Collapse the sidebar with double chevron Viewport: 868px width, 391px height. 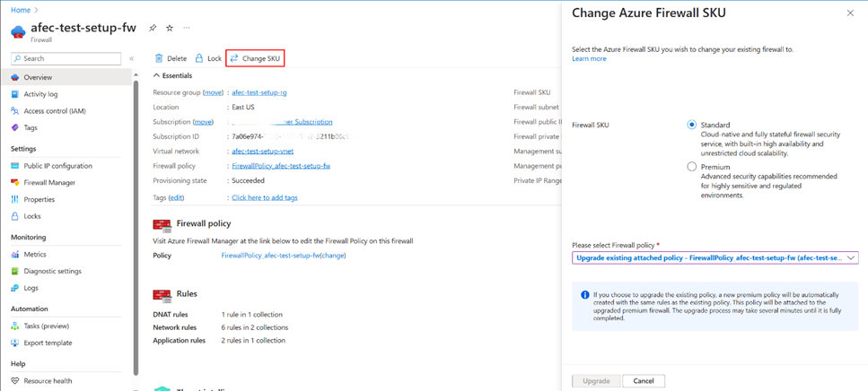[132, 58]
